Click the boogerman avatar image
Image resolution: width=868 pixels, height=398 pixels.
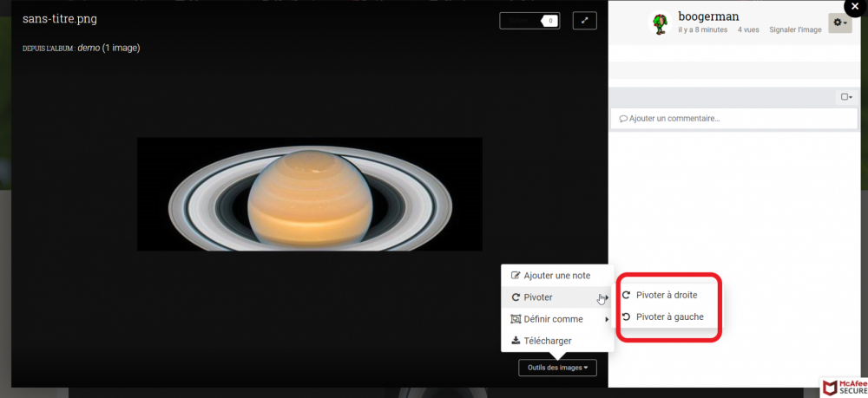point(660,23)
